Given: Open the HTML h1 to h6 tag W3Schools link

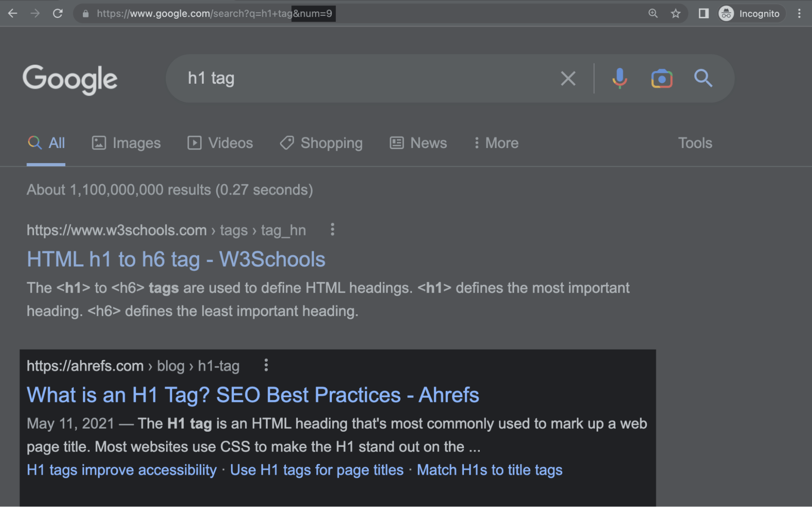Looking at the screenshot, I should pyautogui.click(x=175, y=259).
